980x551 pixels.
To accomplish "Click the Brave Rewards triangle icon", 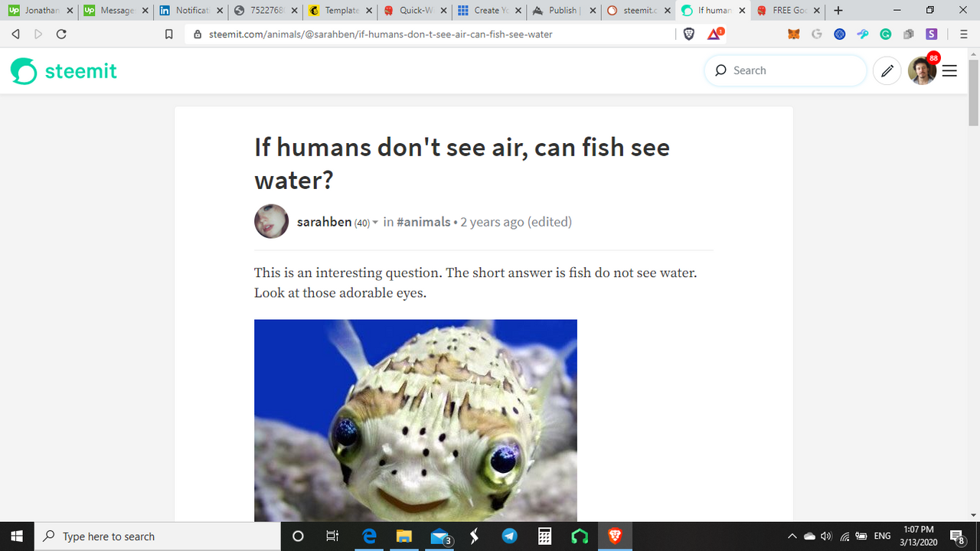I will pos(714,34).
